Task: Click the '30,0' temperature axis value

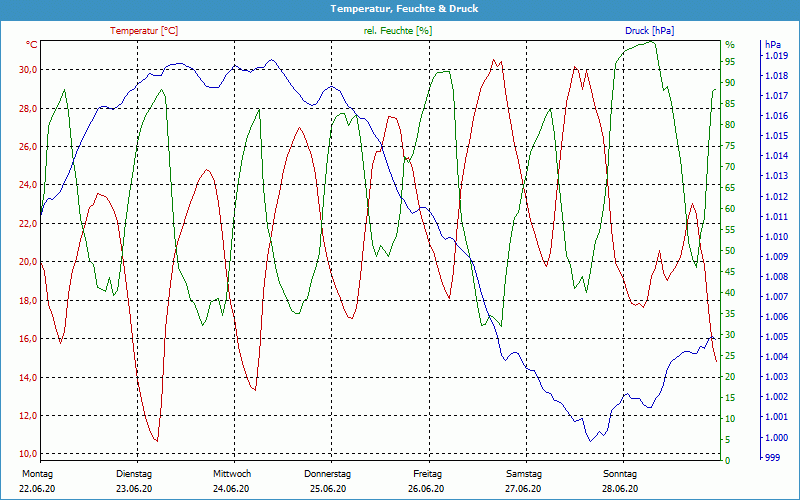Action: click(x=28, y=70)
